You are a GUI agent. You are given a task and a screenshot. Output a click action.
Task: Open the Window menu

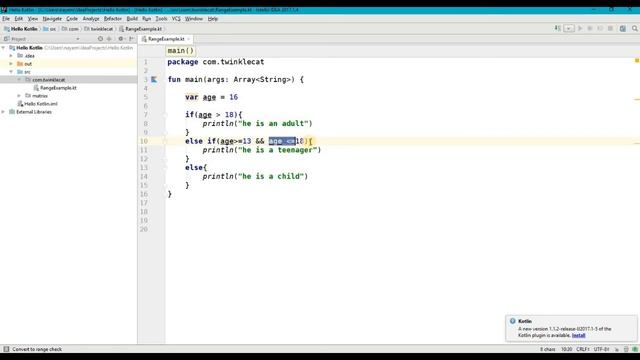[x=194, y=19]
